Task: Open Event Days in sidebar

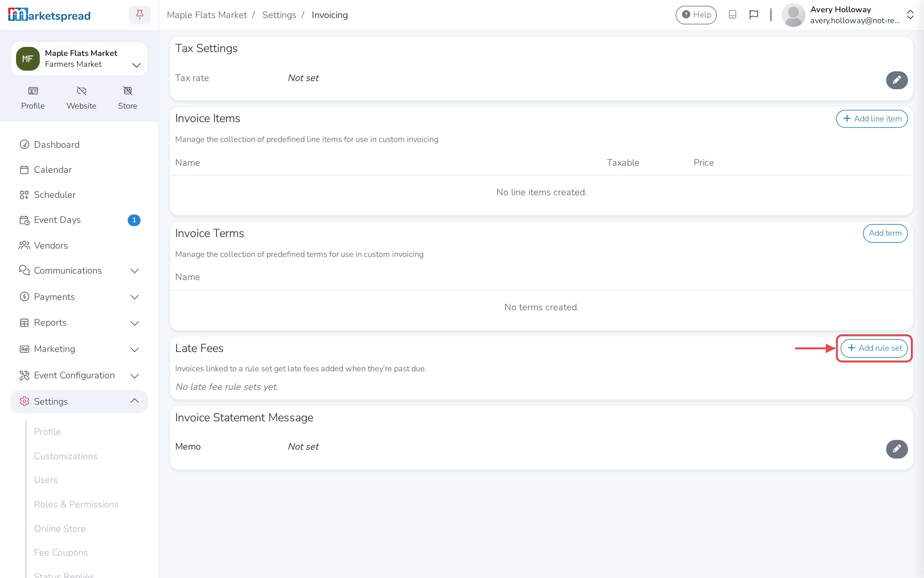Action: (79, 220)
